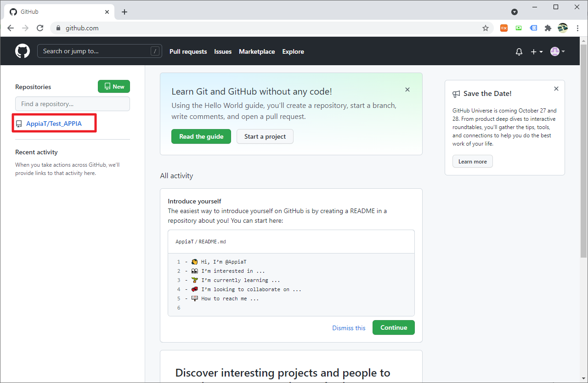This screenshot has height=383, width=588.
Task: Click the AppiaT / README.md file header
Action: coord(291,242)
